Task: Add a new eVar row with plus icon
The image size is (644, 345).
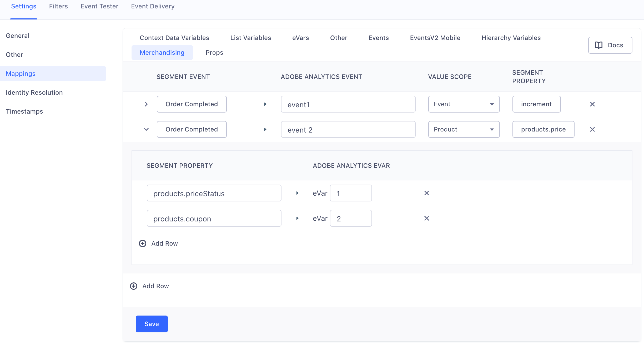Action: [142, 243]
